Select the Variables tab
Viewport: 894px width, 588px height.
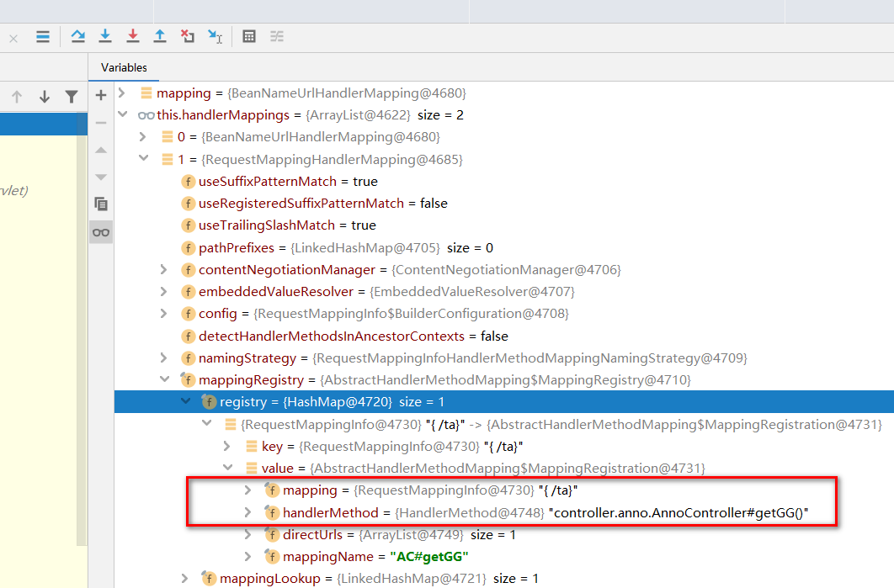(124, 67)
